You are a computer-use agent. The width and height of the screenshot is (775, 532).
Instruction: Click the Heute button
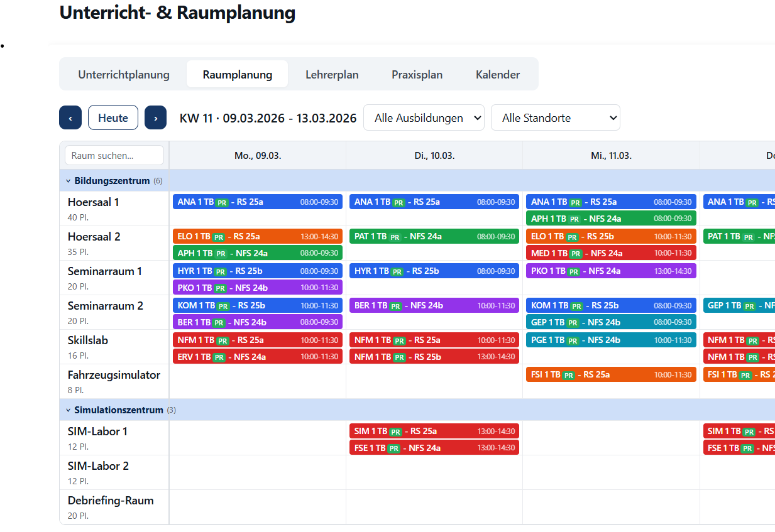click(x=113, y=117)
